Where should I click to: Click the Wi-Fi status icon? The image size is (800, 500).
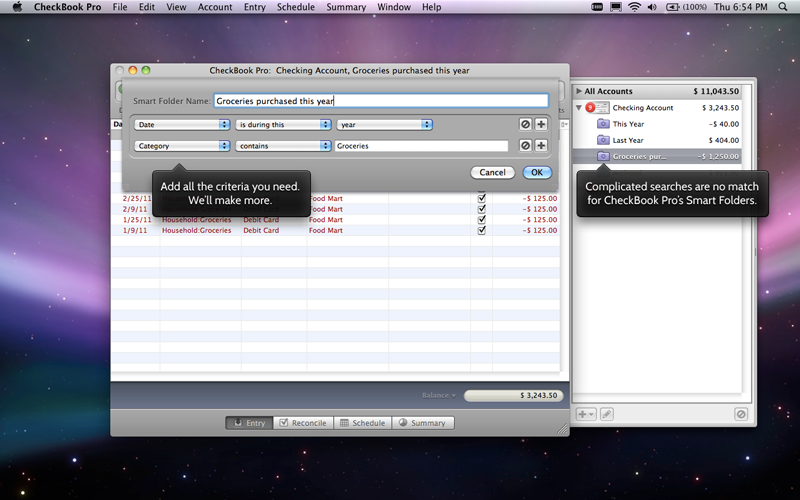pos(634,7)
